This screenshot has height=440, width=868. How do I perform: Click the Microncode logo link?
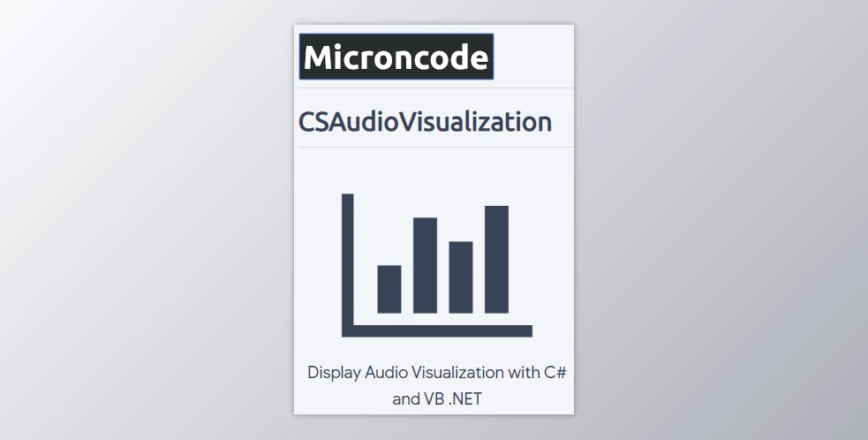point(396,57)
